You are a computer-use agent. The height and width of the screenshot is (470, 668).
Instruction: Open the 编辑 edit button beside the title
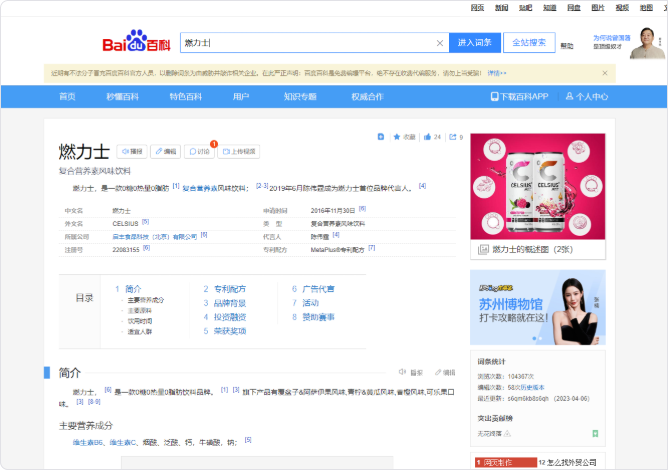[165, 152]
